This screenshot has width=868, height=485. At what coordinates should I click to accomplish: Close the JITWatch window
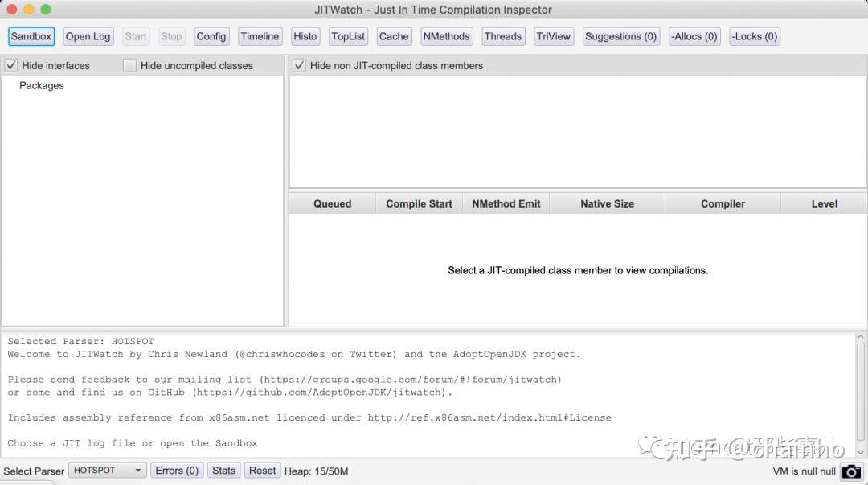click(x=11, y=10)
